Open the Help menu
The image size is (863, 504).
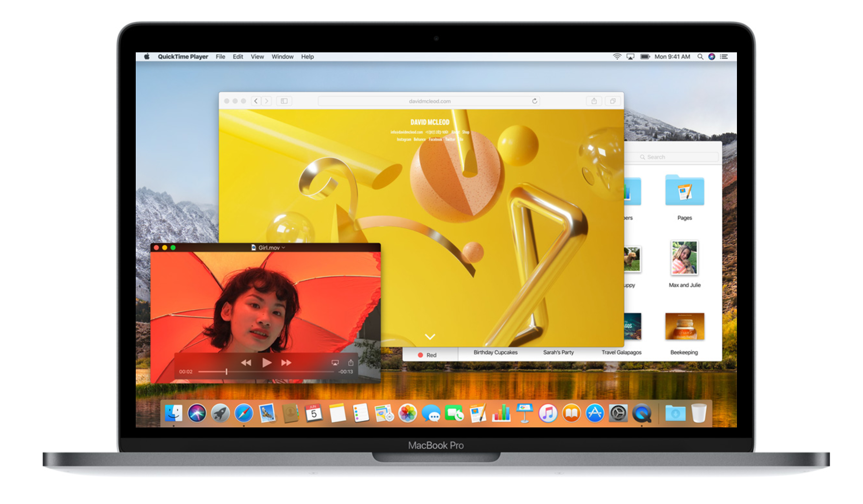pos(307,57)
